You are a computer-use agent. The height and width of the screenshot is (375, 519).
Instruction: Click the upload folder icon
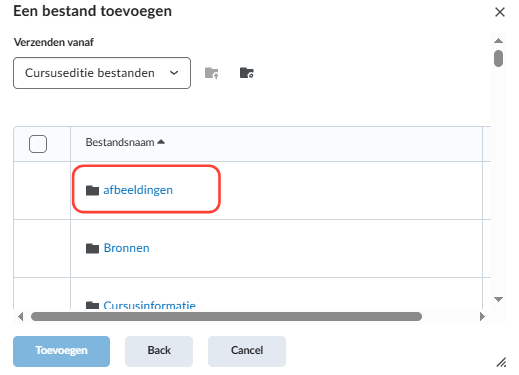click(212, 73)
